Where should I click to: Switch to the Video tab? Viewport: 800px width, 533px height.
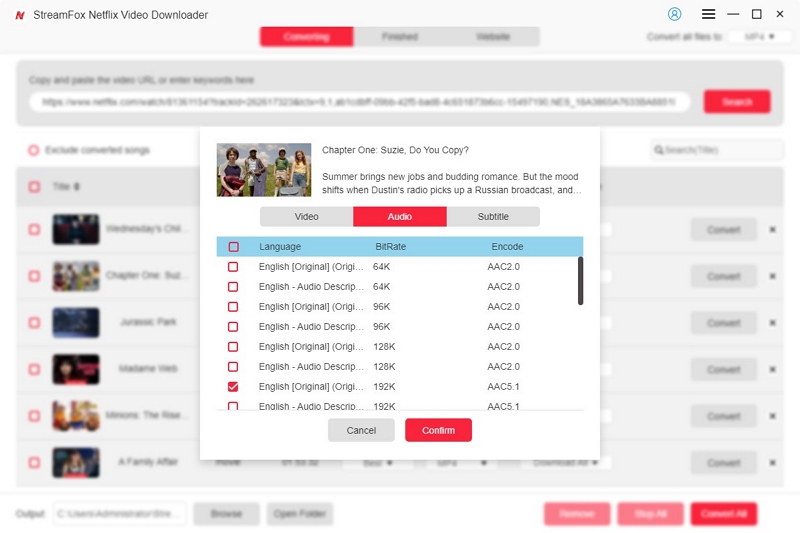pyautogui.click(x=306, y=216)
